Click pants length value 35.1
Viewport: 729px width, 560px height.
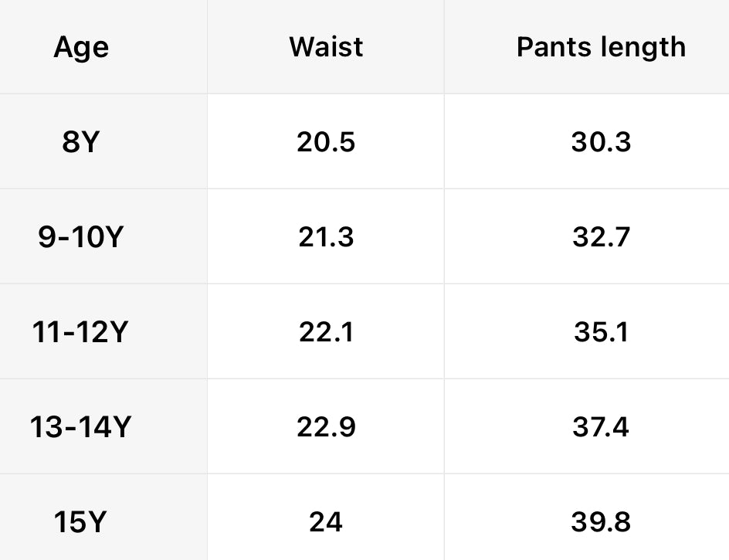601,332
